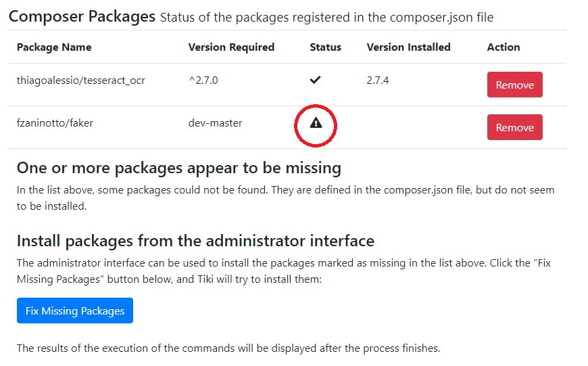Click the Version Installed column header
The height and width of the screenshot is (366, 588).
click(x=408, y=47)
